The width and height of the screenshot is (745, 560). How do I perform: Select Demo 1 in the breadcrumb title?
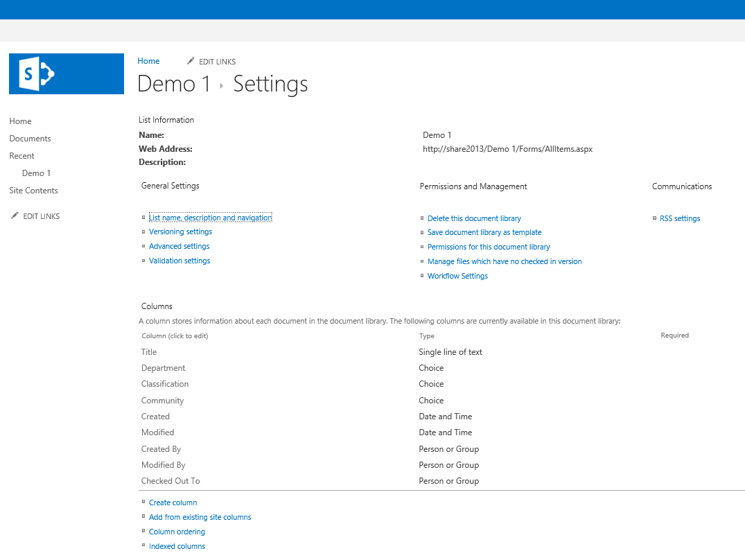click(x=173, y=83)
